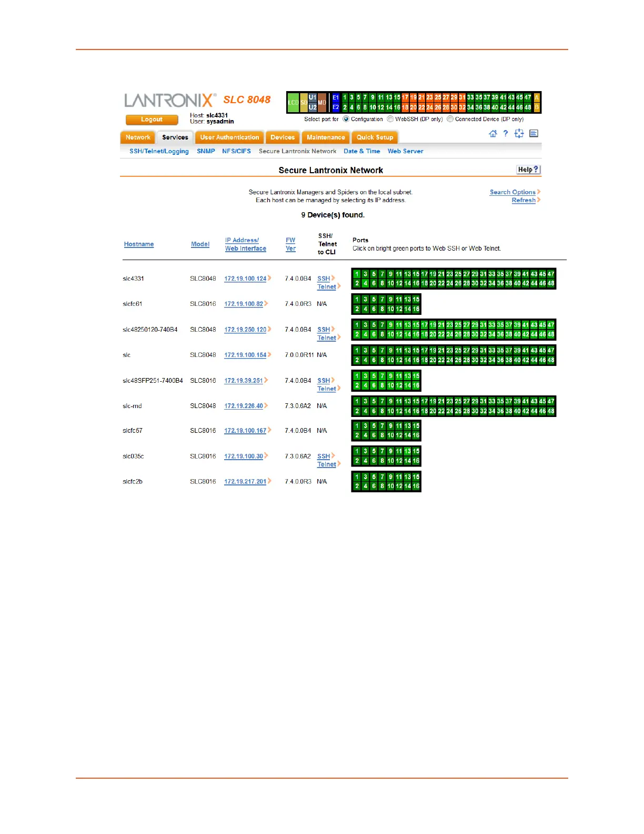
Task: Click the question mark help icon in toolbar
Action: (x=506, y=134)
